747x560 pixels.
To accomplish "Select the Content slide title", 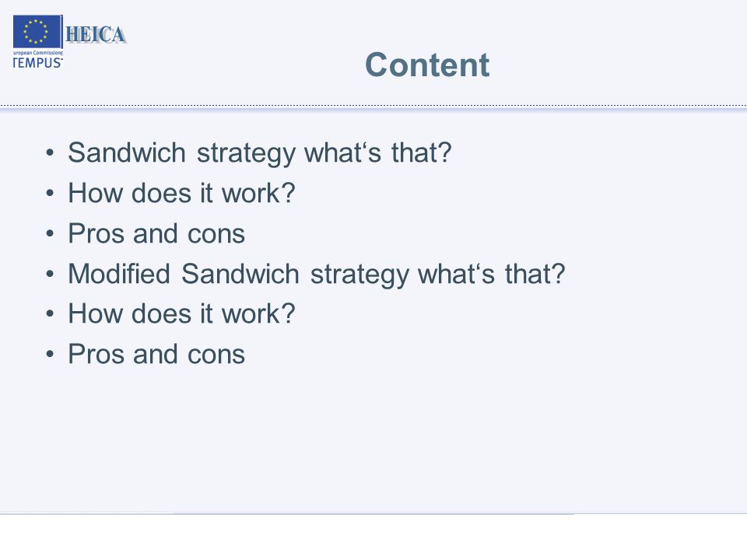I will (427, 65).
